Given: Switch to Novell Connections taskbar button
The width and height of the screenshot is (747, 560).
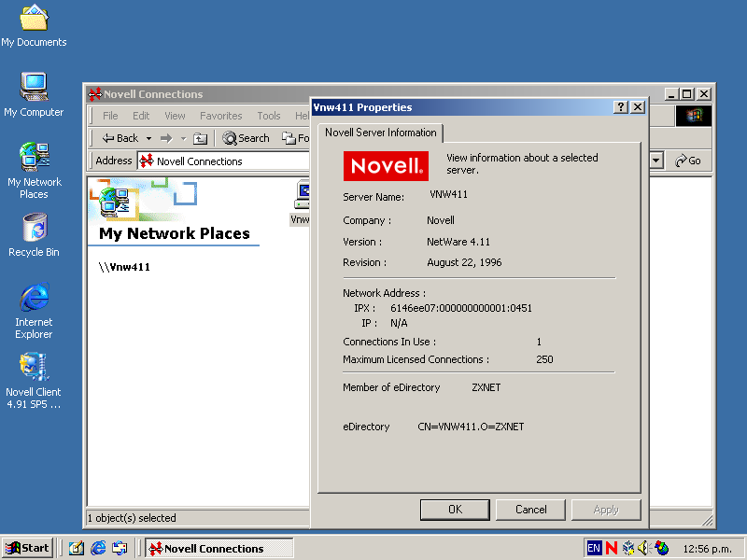Looking at the screenshot, I should click(x=219, y=549).
